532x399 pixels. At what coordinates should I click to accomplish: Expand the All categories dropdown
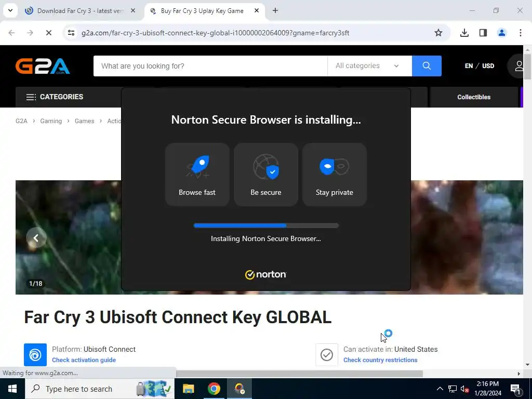click(x=369, y=66)
